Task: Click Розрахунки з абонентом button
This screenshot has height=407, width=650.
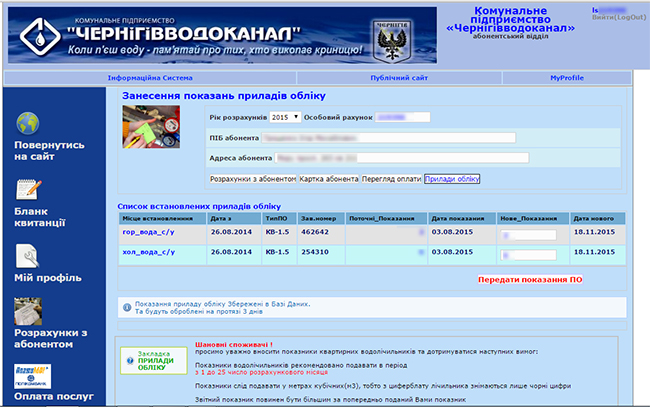Action: pyautogui.click(x=252, y=179)
